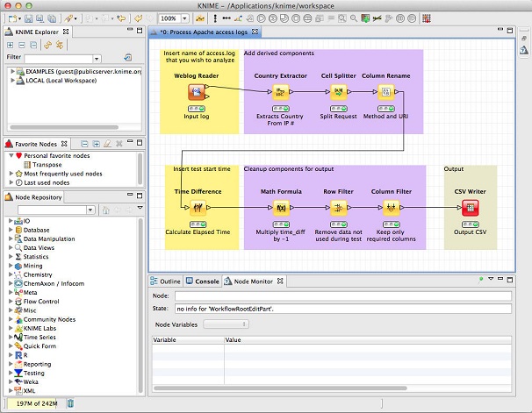The width and height of the screenshot is (532, 413).
Task: Run garbage collector trash icon
Action: (70, 403)
